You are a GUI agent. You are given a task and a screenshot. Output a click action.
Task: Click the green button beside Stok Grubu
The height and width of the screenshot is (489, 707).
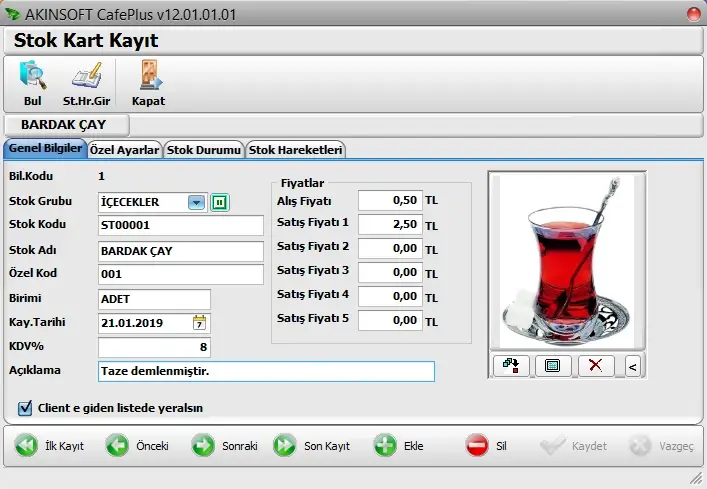coord(220,202)
